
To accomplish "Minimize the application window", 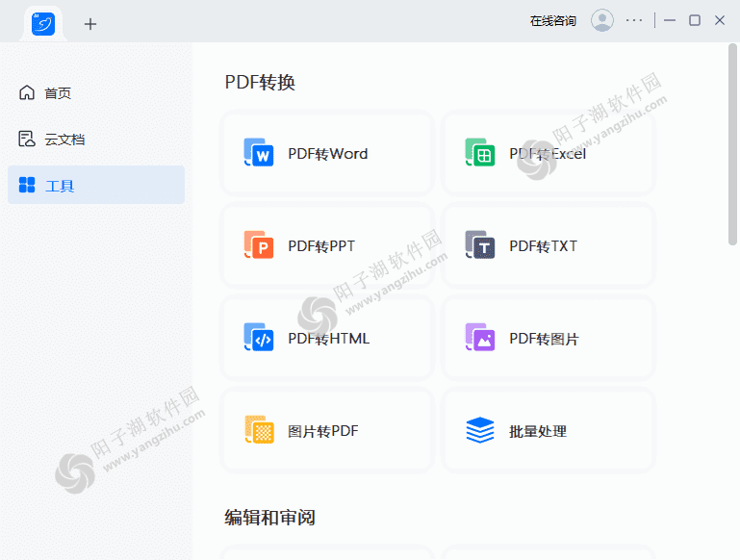I will [670, 20].
